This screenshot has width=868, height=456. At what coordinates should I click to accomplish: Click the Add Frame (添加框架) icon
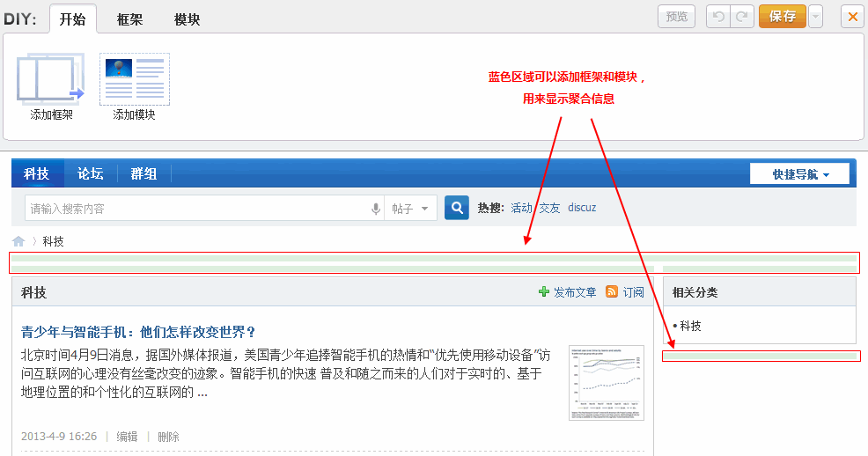coord(51,77)
